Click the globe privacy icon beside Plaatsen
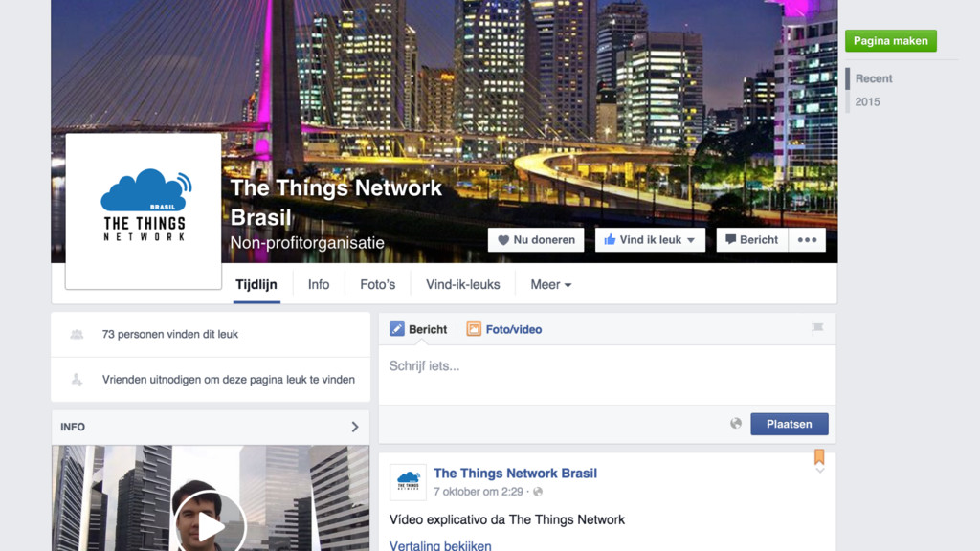 (x=736, y=424)
